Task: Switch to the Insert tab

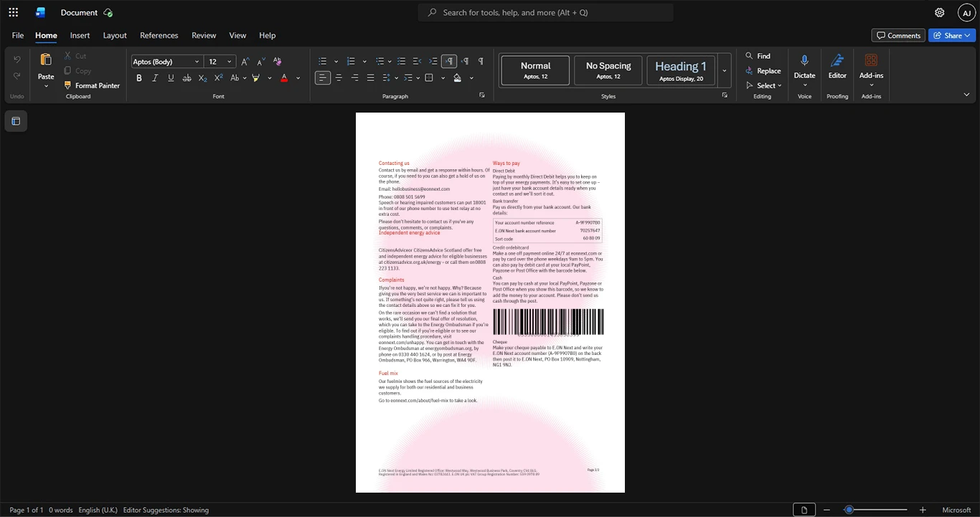Action: pyautogui.click(x=80, y=35)
